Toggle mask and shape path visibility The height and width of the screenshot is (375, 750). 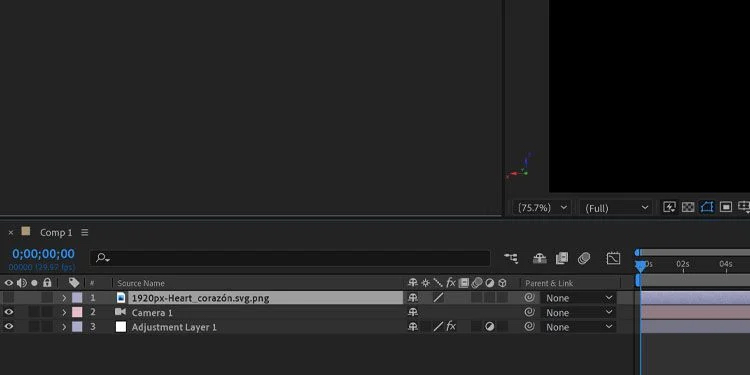click(707, 207)
